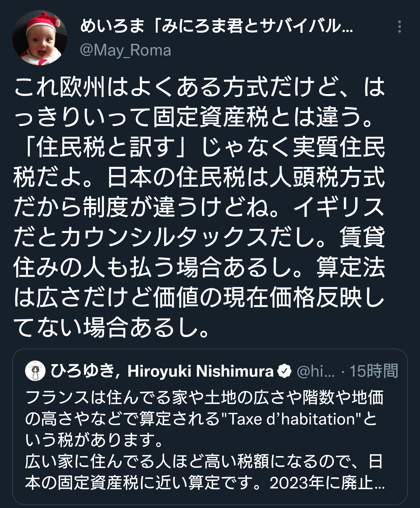Open quoted author name ひろゆき, Hiroyuki Nishimura
Screen dimensions: 420x508
coord(162,371)
